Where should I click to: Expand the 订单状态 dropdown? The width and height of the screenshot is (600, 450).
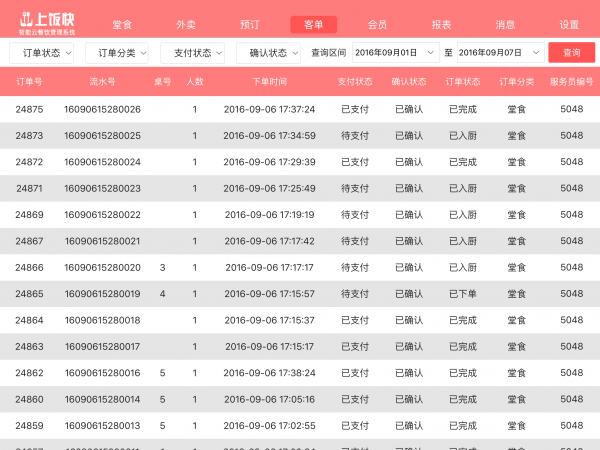pos(41,53)
